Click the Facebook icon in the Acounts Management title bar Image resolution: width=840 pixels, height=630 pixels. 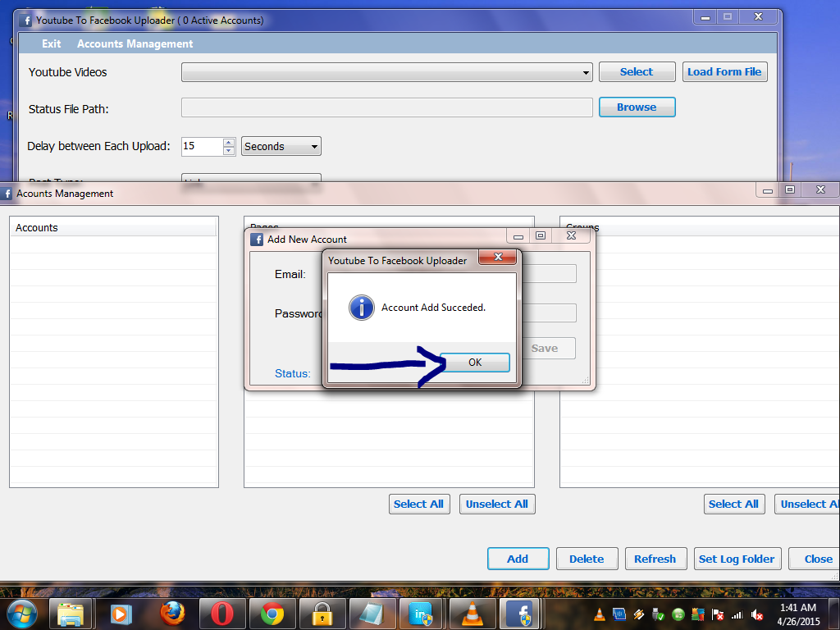click(x=7, y=194)
